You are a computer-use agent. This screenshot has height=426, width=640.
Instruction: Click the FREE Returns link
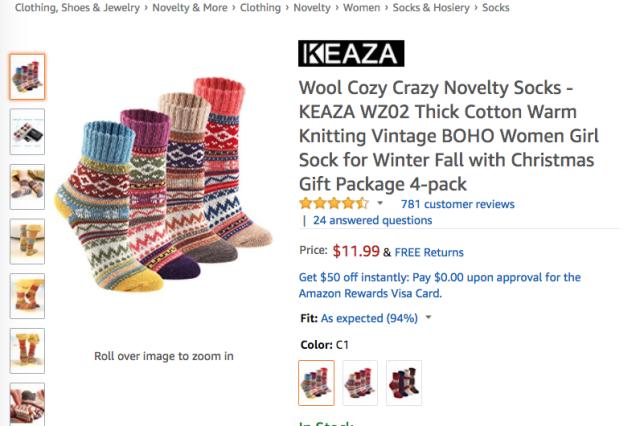point(429,252)
